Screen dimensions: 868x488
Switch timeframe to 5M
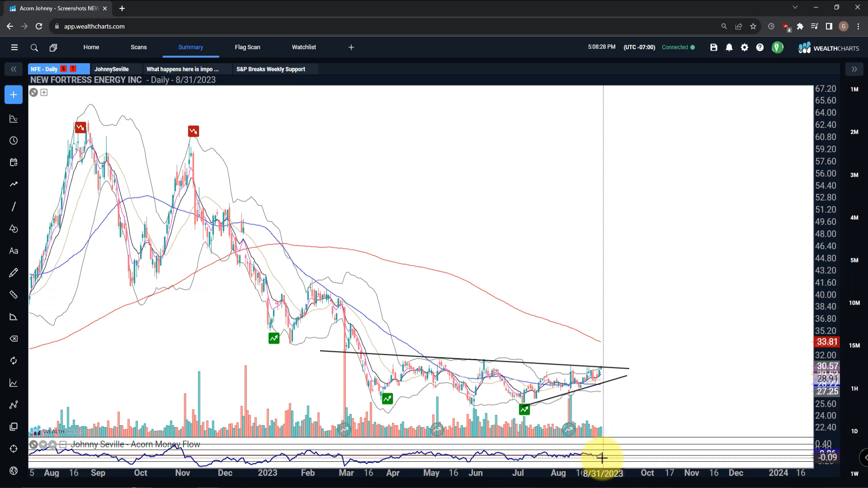tap(854, 260)
